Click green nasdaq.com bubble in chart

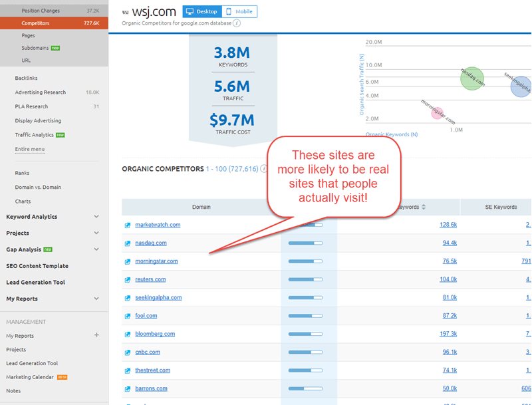point(472,78)
